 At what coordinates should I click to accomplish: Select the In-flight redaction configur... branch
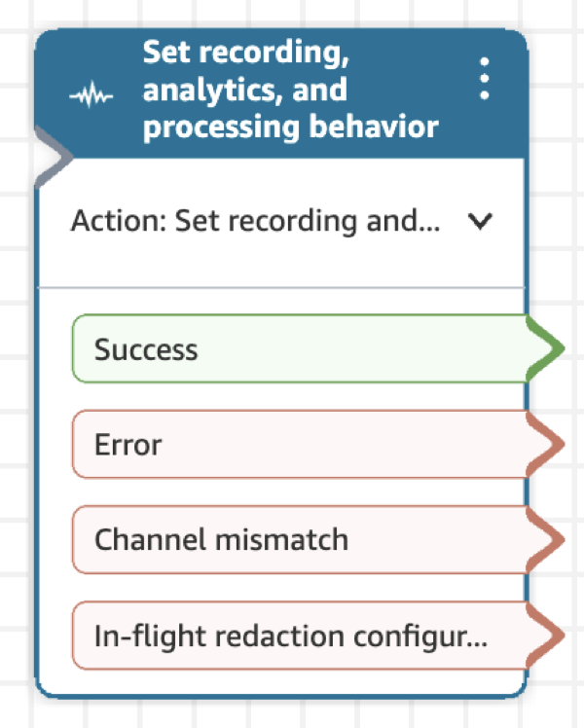coord(290,636)
